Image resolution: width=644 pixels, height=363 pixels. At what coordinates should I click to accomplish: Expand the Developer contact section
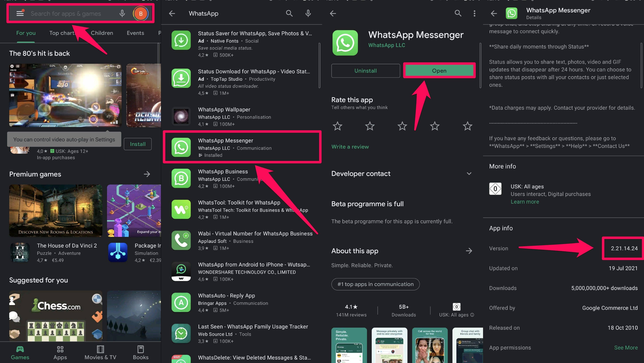(469, 174)
